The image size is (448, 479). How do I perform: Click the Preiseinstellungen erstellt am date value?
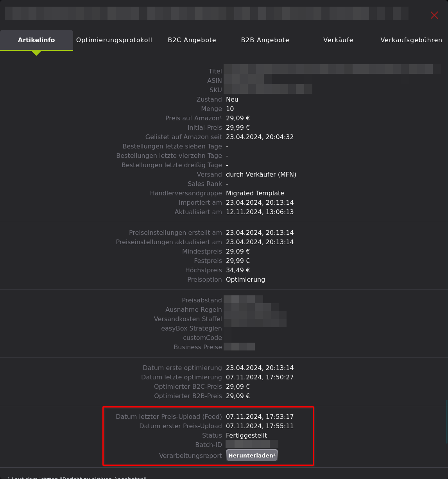click(x=260, y=232)
